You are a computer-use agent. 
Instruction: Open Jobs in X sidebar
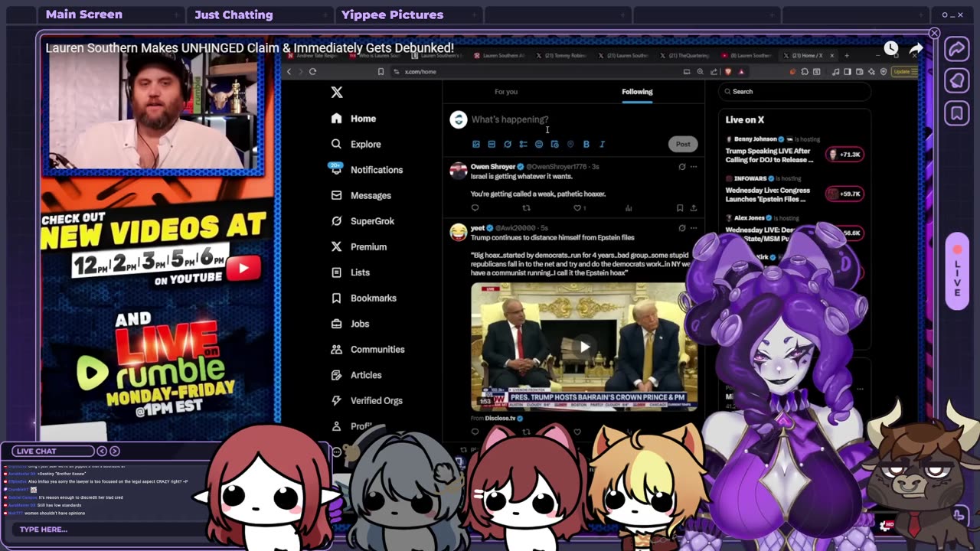pyautogui.click(x=351, y=324)
